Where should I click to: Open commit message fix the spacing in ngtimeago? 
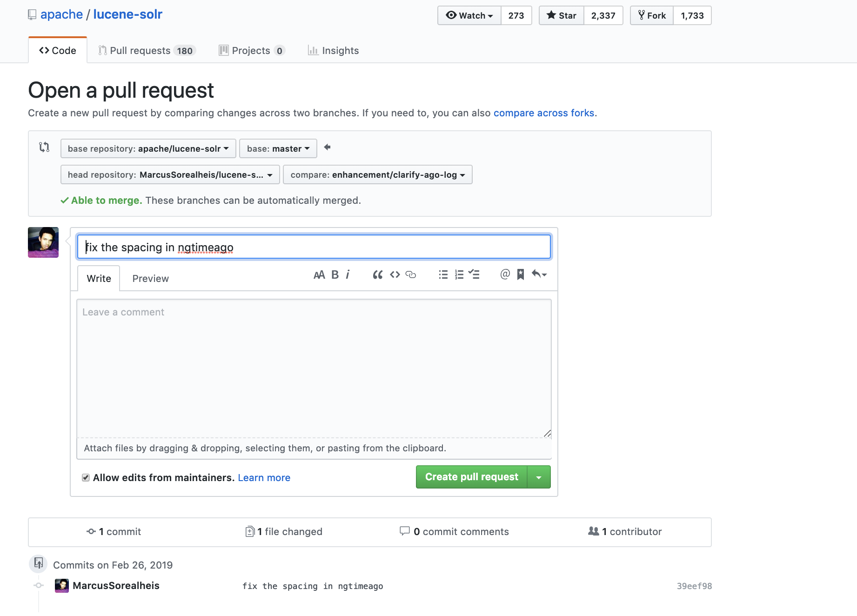(313, 586)
